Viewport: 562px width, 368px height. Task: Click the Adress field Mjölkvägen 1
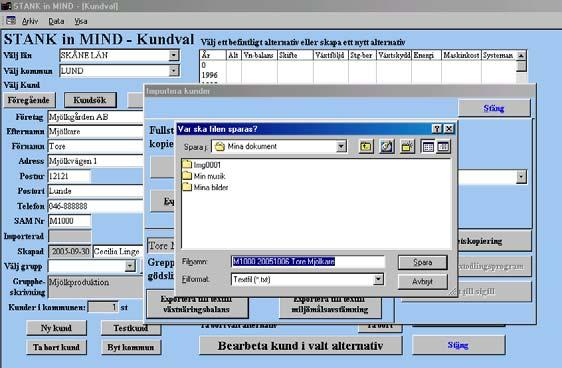pyautogui.click(x=95, y=161)
